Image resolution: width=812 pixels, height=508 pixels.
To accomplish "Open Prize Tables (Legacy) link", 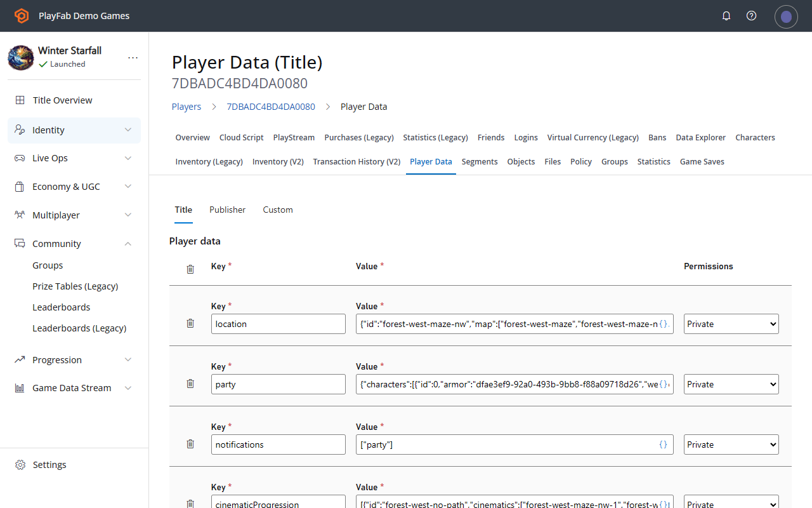I will coord(75,286).
